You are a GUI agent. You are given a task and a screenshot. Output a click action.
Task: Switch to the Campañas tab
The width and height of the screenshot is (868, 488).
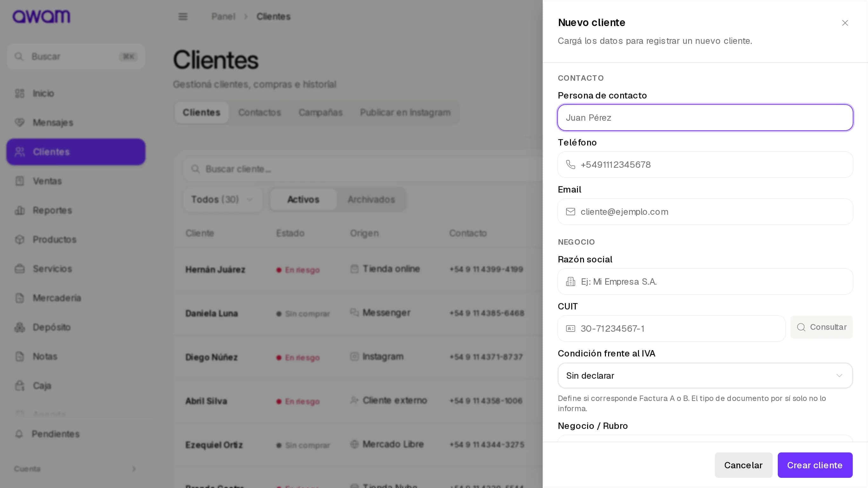pyautogui.click(x=321, y=112)
